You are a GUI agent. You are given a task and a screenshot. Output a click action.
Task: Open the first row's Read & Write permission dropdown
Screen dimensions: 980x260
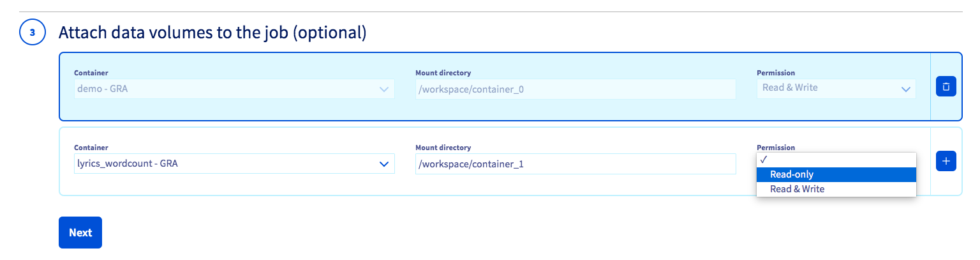(x=836, y=89)
